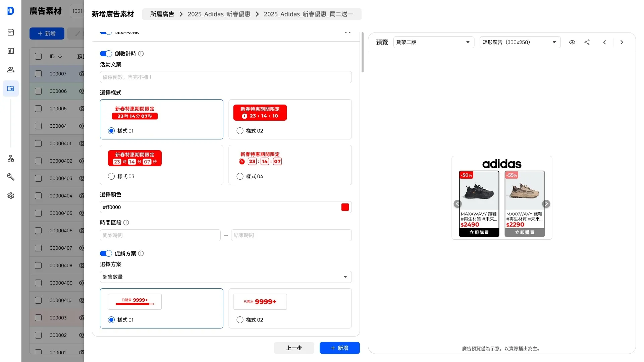Select countdown 樣式 03 radio button
644x362 pixels.
tap(111, 176)
